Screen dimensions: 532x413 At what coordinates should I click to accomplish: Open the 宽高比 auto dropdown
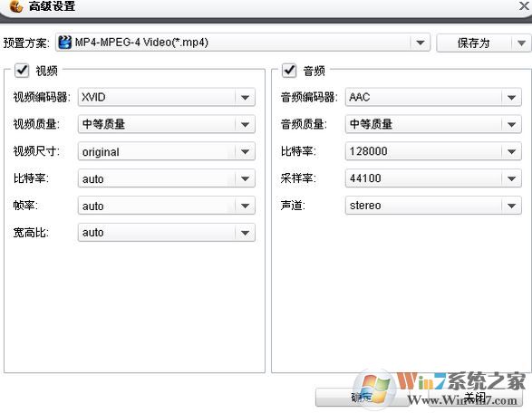tap(166, 233)
